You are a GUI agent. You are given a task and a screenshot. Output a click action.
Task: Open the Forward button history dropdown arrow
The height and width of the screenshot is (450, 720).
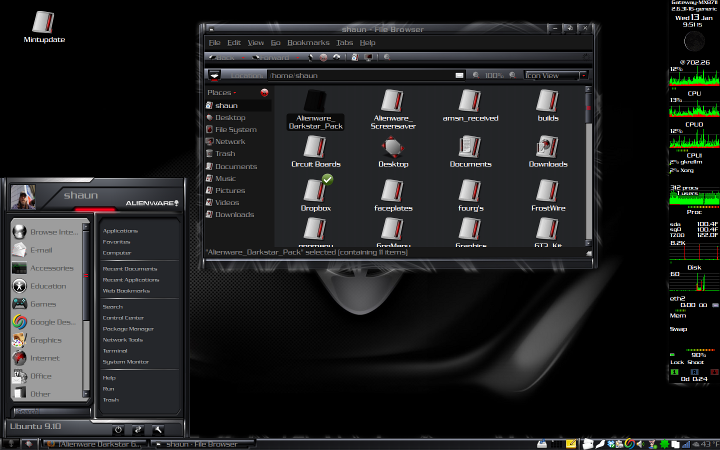click(x=298, y=57)
